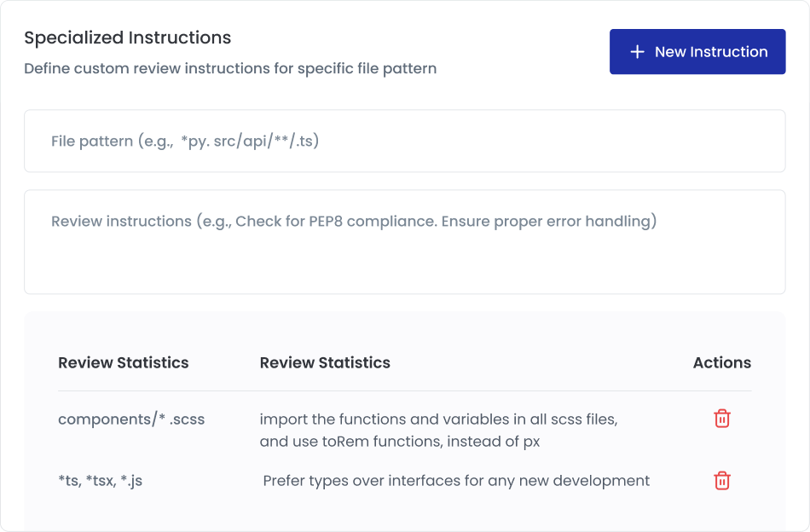The width and height of the screenshot is (810, 532).
Task: Select the components/* .scss pattern cell
Action: [x=131, y=419]
